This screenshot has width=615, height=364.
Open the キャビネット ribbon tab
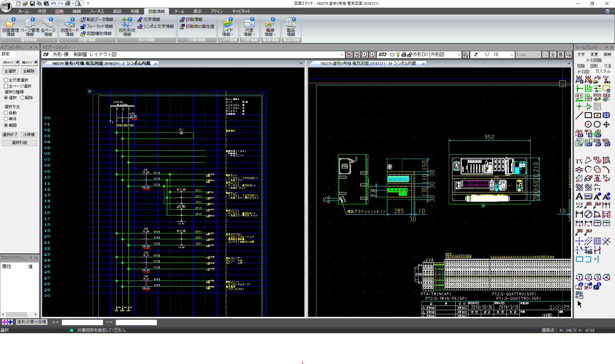click(x=241, y=11)
